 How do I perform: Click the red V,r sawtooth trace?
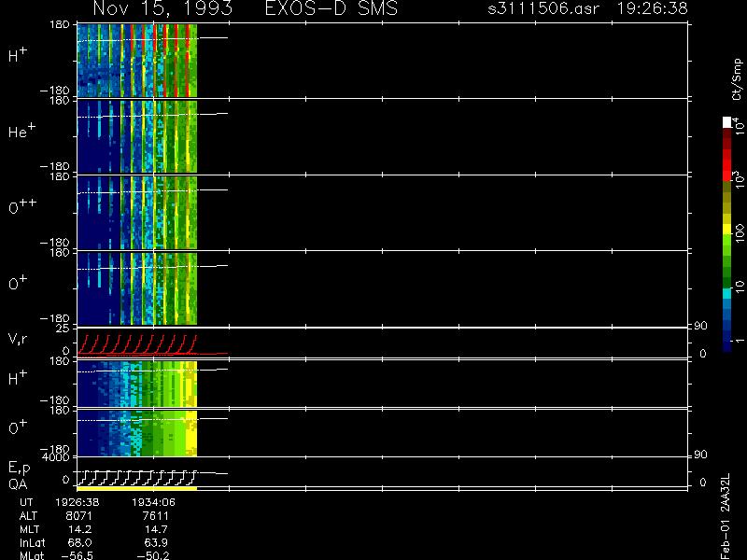pyautogui.click(x=137, y=345)
